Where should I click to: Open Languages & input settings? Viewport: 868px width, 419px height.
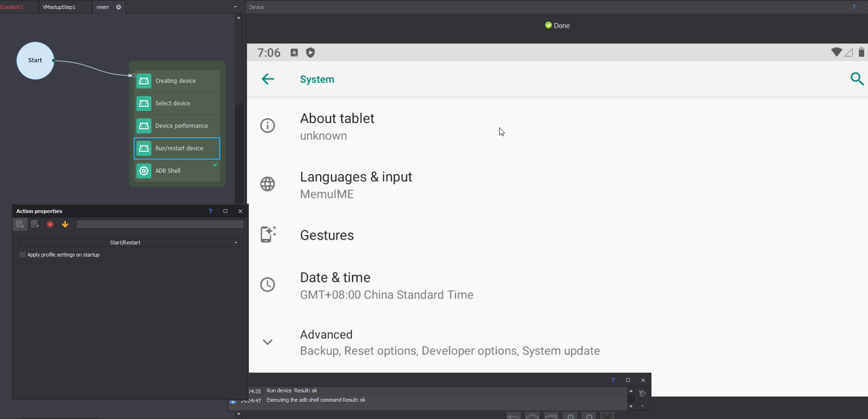click(356, 184)
